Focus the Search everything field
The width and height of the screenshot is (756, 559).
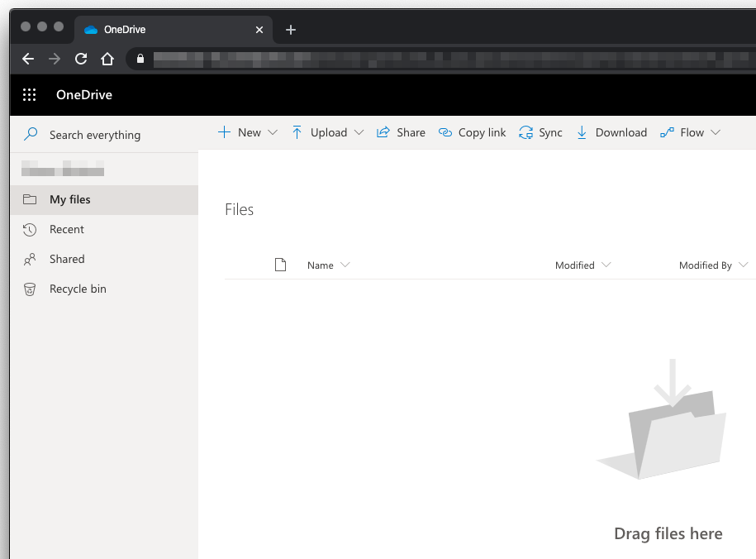click(x=105, y=135)
